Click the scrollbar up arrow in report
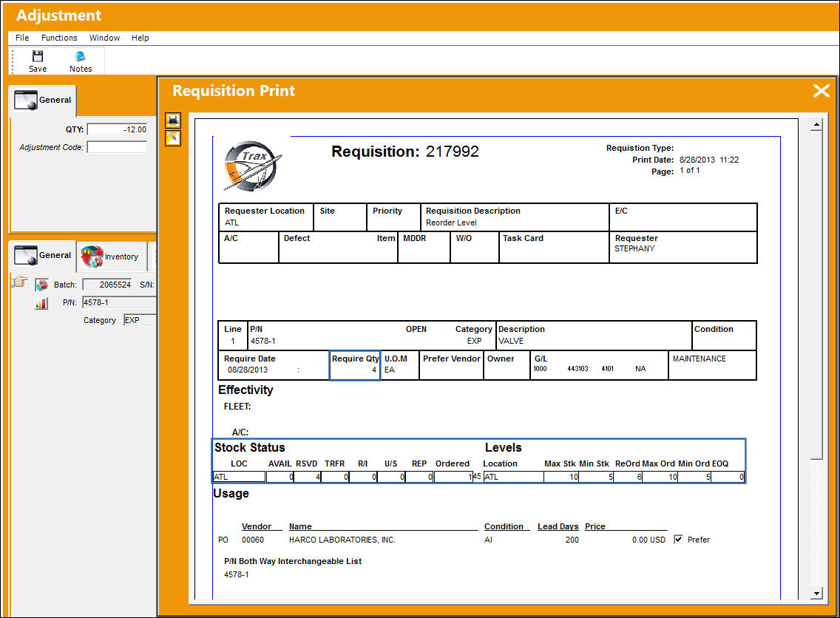Viewport: 840px width, 618px height. point(816,125)
